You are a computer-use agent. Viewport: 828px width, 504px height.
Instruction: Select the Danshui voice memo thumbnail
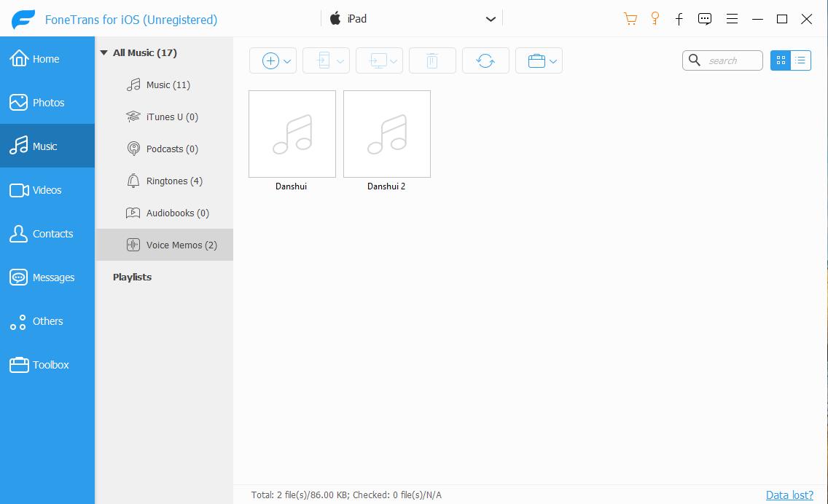tap(292, 134)
